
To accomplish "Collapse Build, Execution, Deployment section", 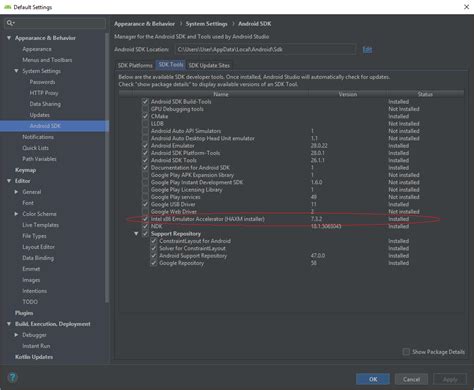I will 9,324.
